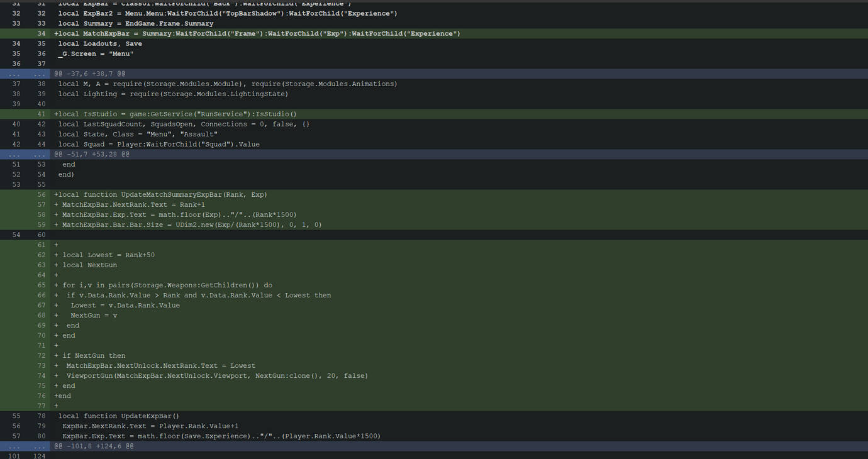Screen dimensions: 868x459
Task: Select the added "+end" line 76
Action: pyautogui.click(x=63, y=395)
